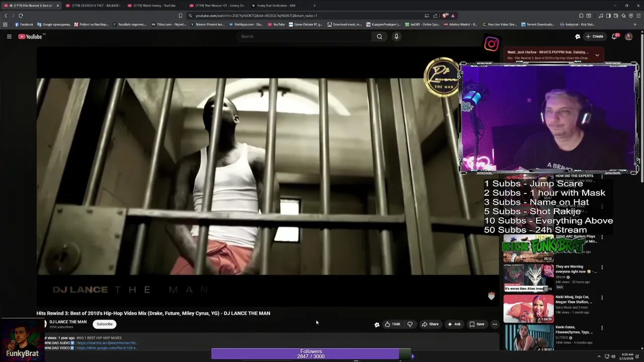Click the Share button

click(430, 324)
